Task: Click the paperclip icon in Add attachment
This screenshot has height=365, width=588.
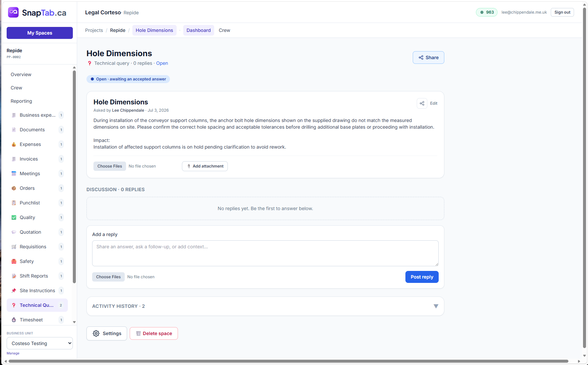Action: pyautogui.click(x=189, y=166)
